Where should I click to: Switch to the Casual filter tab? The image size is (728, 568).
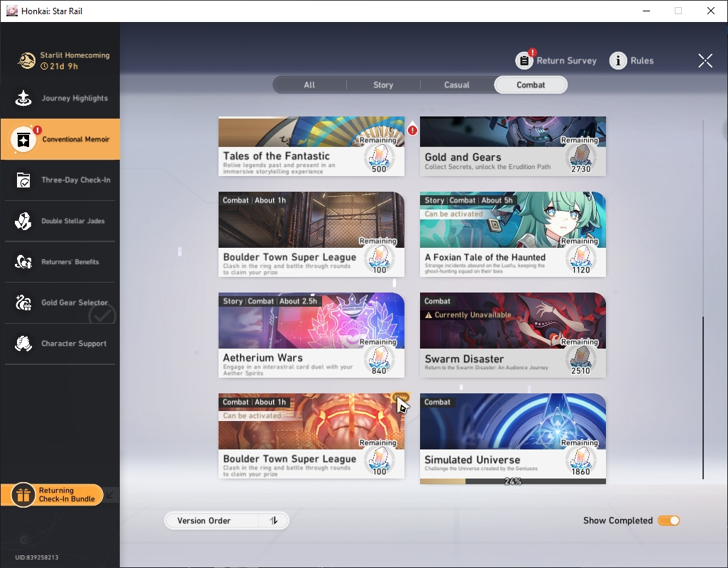point(457,85)
